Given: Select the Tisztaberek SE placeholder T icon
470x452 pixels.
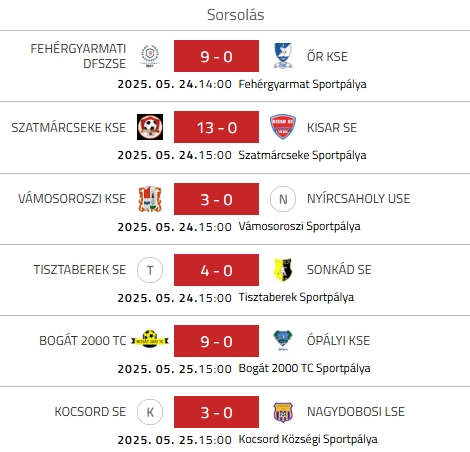Looking at the screenshot, I should pos(150,270).
